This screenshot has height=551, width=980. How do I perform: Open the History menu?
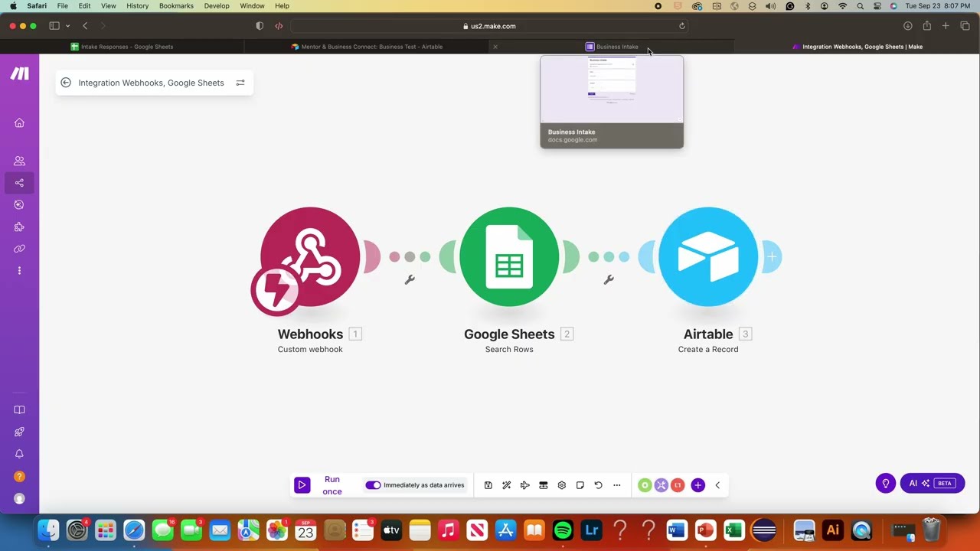click(x=138, y=6)
